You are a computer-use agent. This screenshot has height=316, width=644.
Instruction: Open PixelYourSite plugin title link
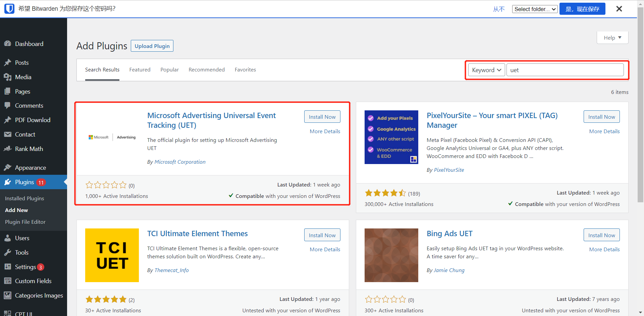[492, 120]
